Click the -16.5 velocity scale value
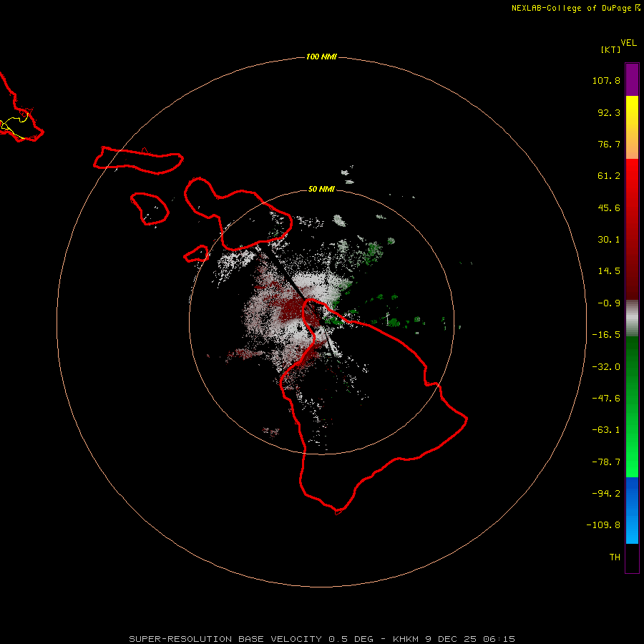Screen dimensions: 644x644 [606, 335]
